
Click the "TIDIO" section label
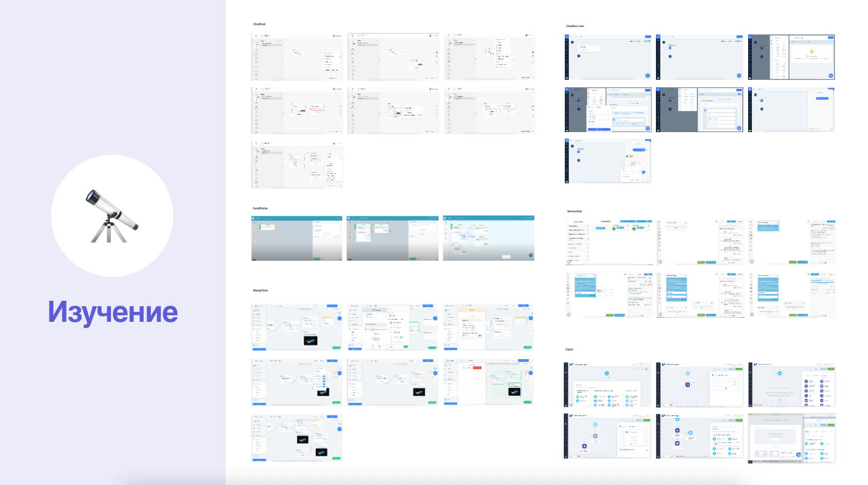tap(569, 350)
